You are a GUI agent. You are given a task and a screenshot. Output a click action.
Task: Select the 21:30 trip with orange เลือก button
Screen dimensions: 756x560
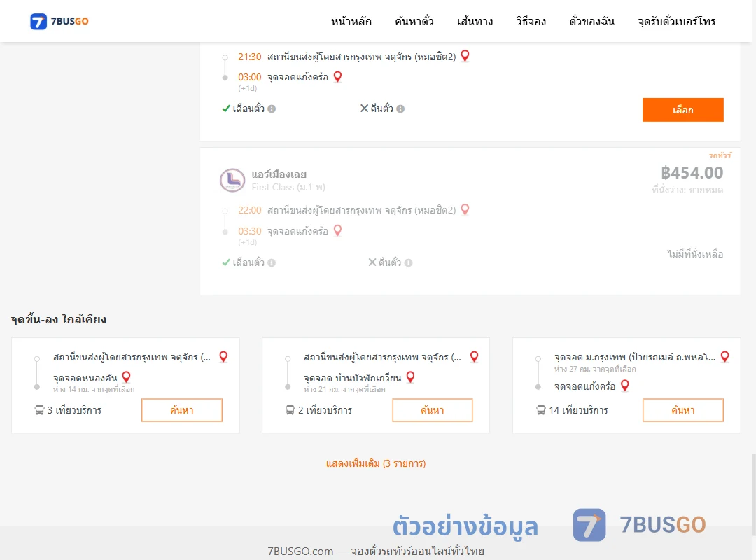(682, 110)
